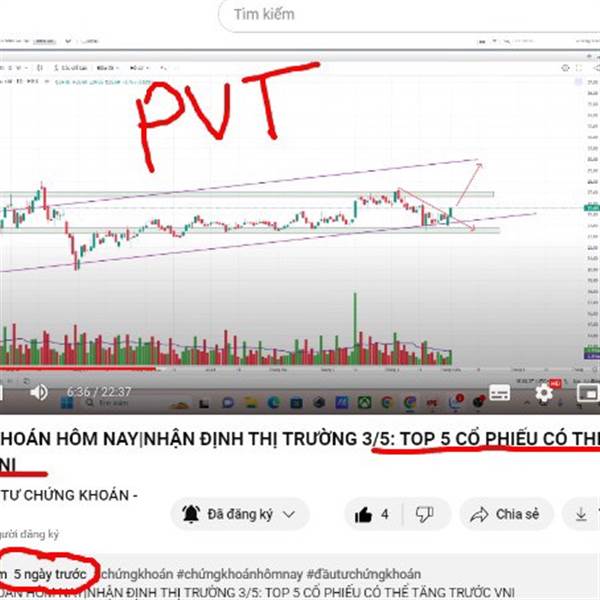Click the notification bell icon
Screen dimensions: 600x600
tap(191, 514)
